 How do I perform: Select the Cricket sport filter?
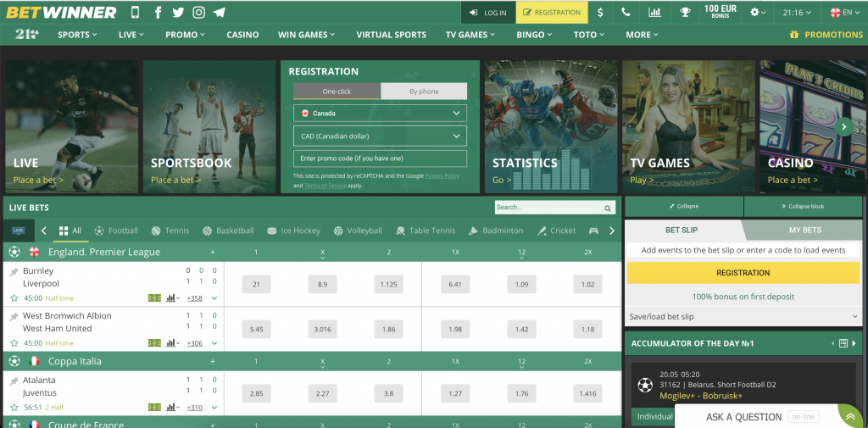pos(556,231)
